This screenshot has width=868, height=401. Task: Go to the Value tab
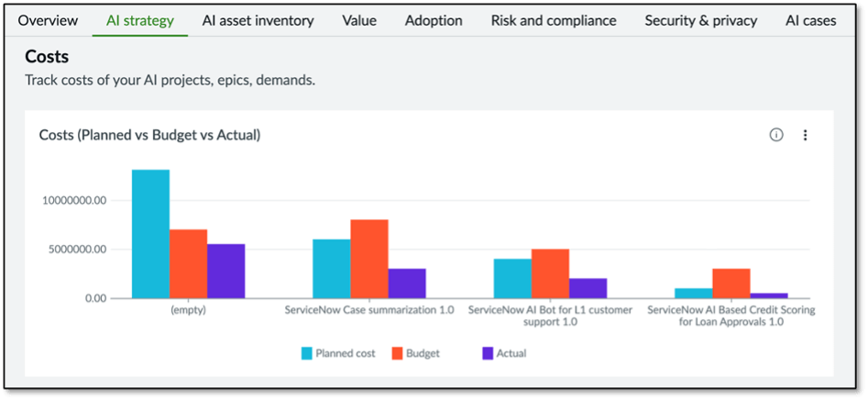point(359,20)
